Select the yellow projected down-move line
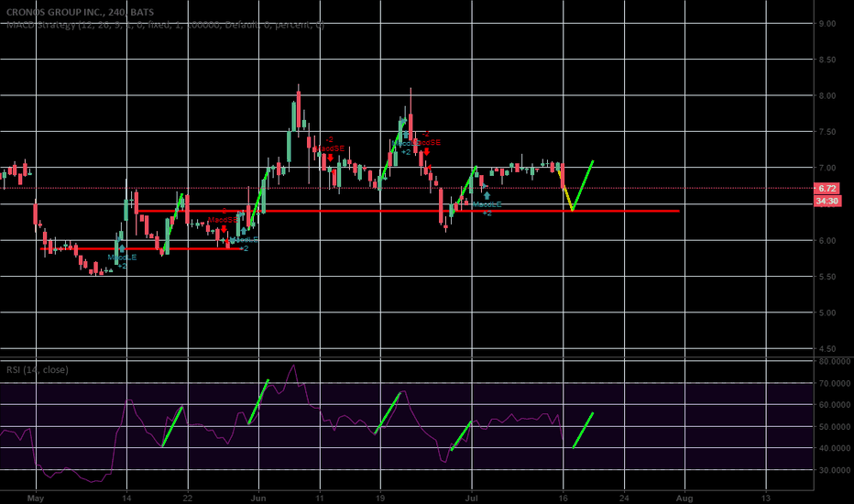The width and height of the screenshot is (854, 504). tap(567, 192)
